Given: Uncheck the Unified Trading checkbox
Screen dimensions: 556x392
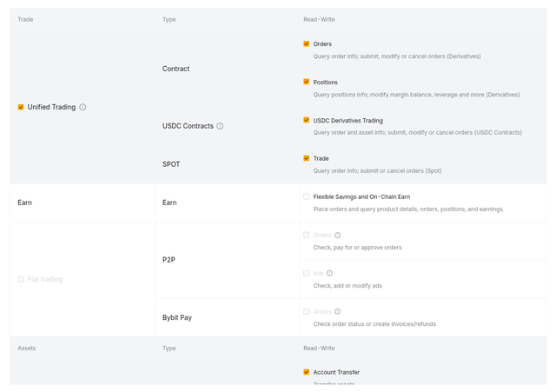Looking at the screenshot, I should click(x=21, y=107).
